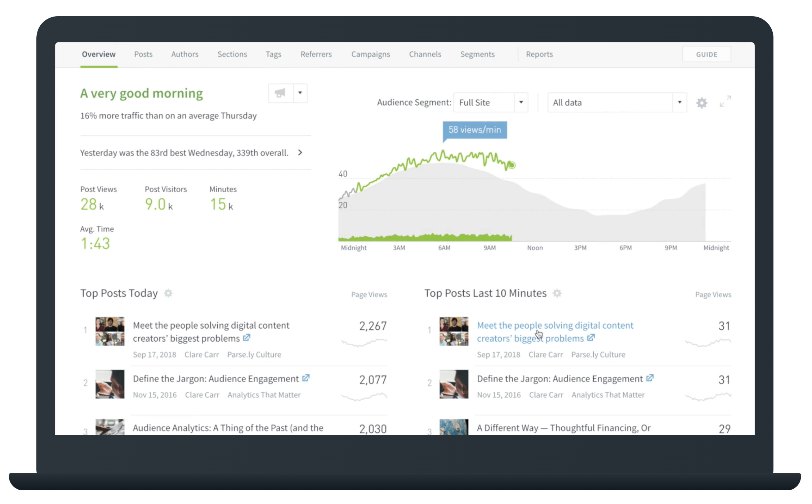The image size is (812, 504).
Task: Open the Meet the people solving digital content link
Action: pos(555,325)
